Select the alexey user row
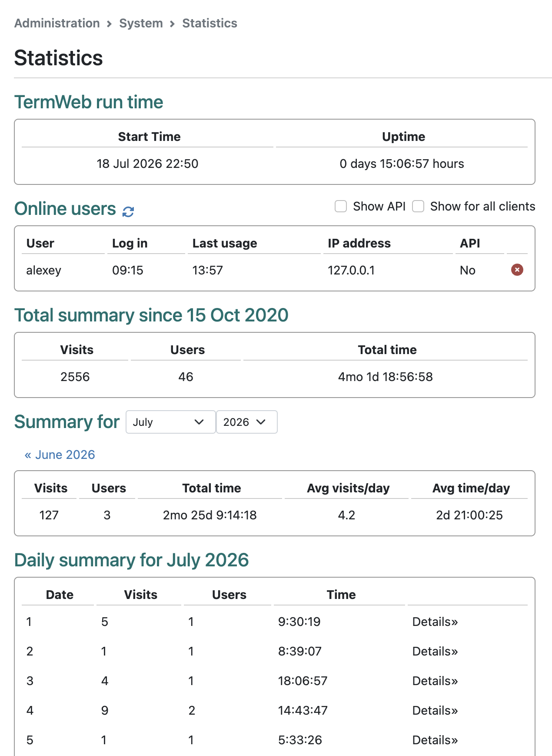The height and width of the screenshot is (756, 552). coord(275,270)
